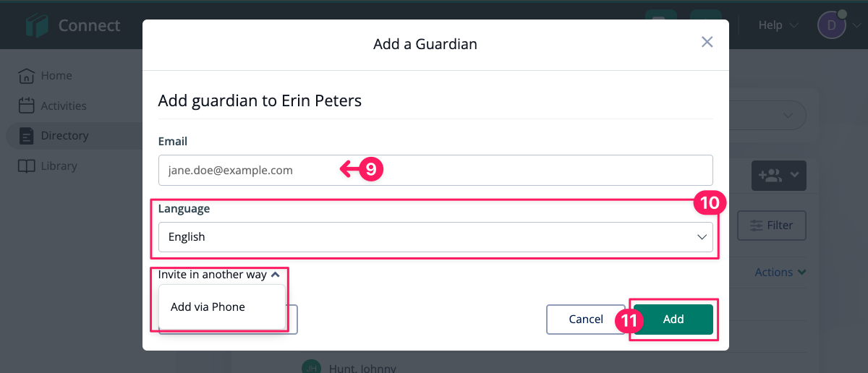
Task: Click the Connect logo icon
Action: (36, 26)
